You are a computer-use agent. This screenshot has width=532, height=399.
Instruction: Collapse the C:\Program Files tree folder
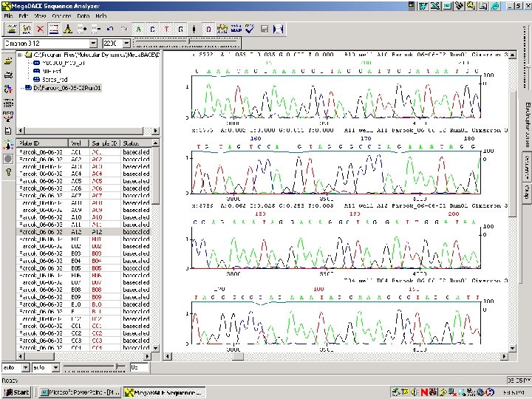click(x=20, y=55)
